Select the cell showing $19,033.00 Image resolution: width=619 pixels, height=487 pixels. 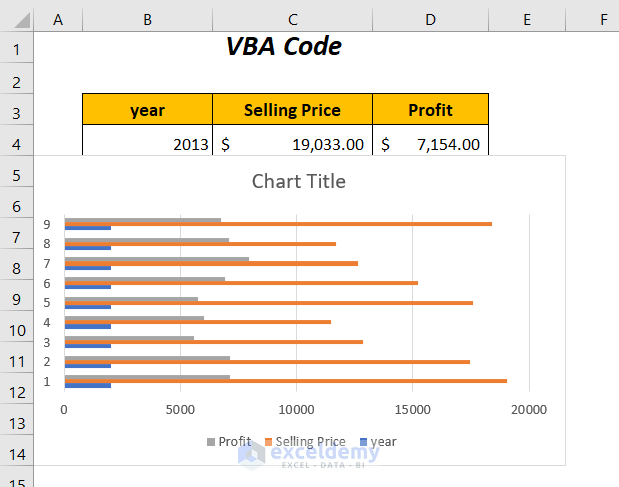tap(292, 144)
